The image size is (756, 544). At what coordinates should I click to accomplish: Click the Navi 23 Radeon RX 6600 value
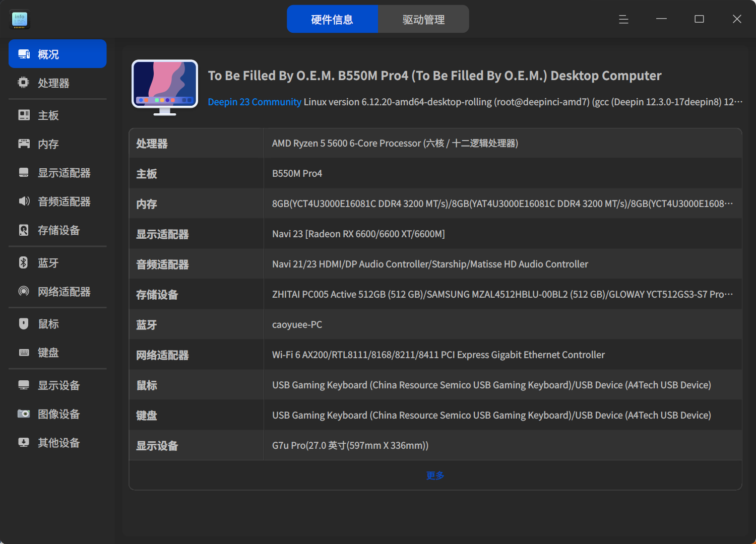(x=358, y=234)
